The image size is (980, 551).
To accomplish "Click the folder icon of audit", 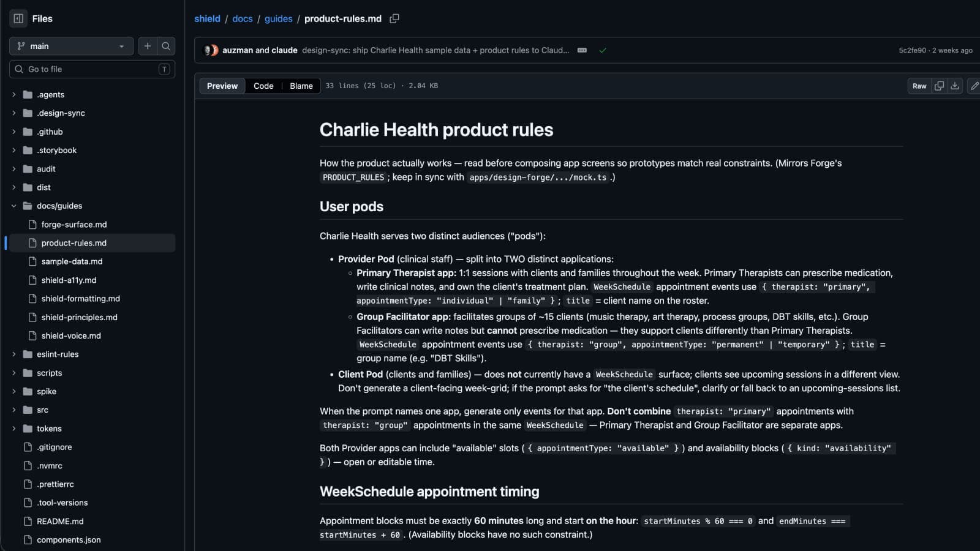I will pyautogui.click(x=28, y=169).
